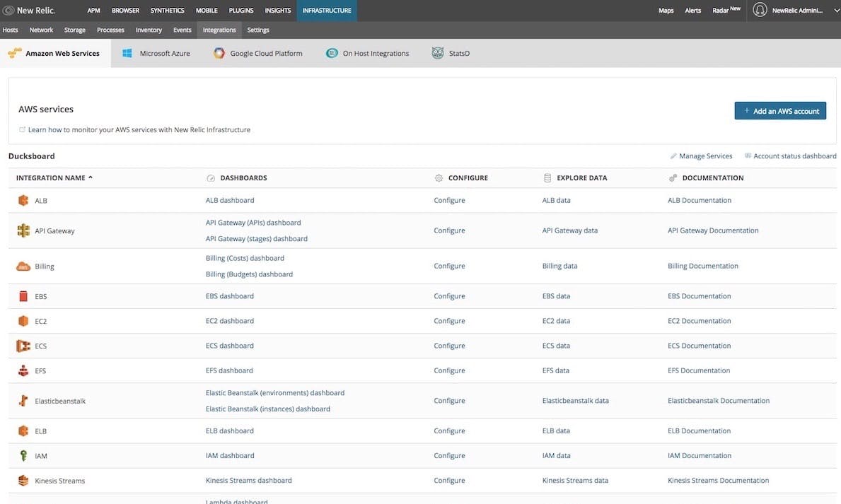The height and width of the screenshot is (504, 841).
Task: Open Billing (Costs) dashboard link
Action: click(245, 258)
